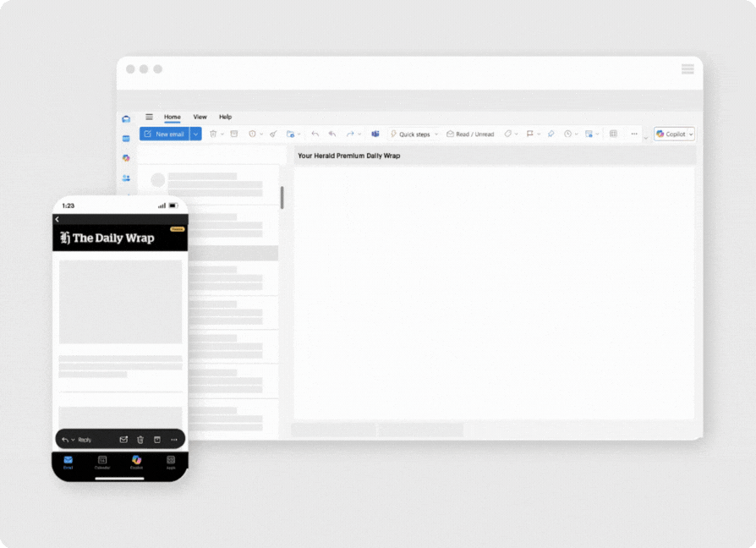The height and width of the screenshot is (548, 756).
Task: Open the Home tab
Action: point(172,117)
